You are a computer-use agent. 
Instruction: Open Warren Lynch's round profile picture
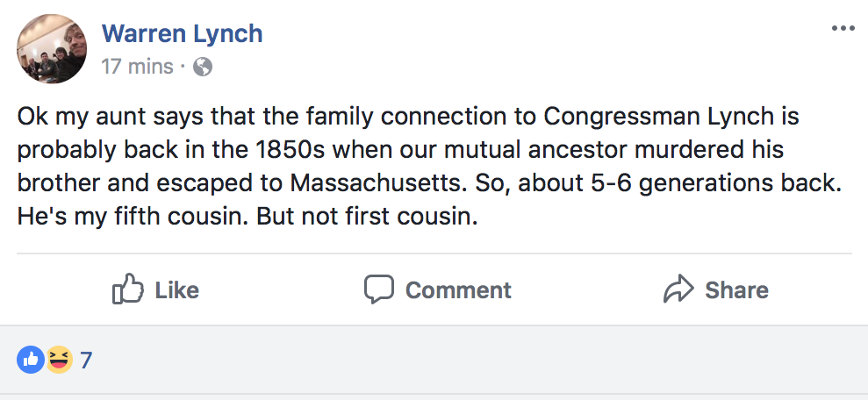[52, 49]
